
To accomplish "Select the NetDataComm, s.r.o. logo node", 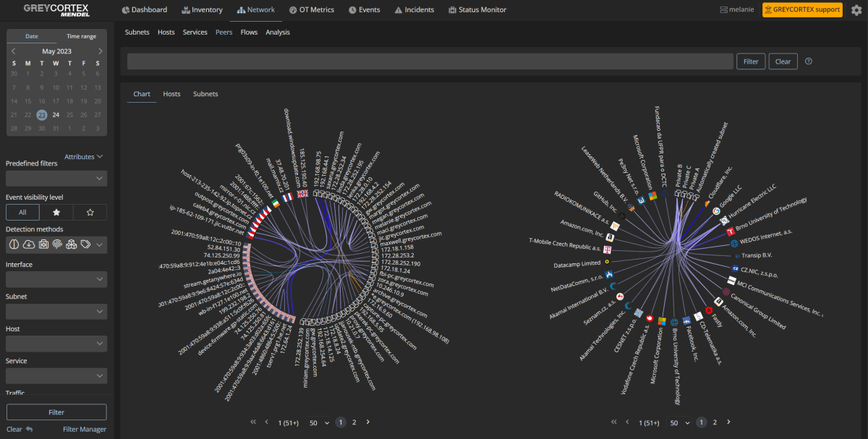I will pos(609,274).
